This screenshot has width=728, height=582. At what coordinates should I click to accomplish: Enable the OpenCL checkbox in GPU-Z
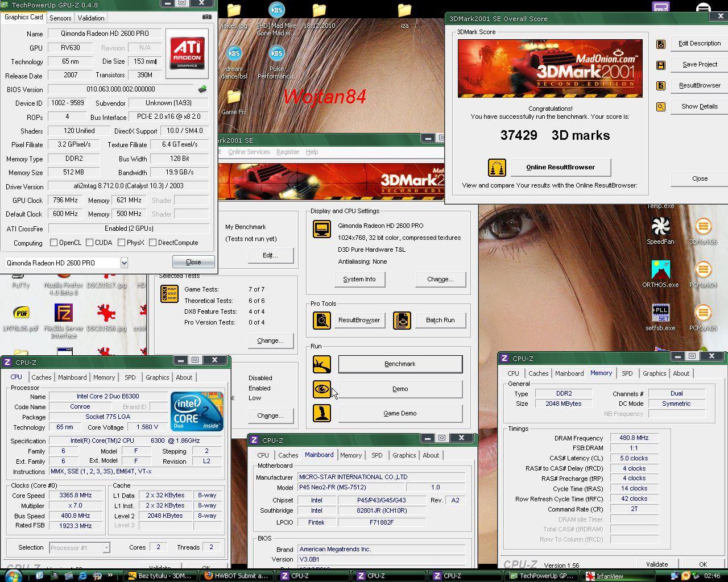pyautogui.click(x=53, y=243)
